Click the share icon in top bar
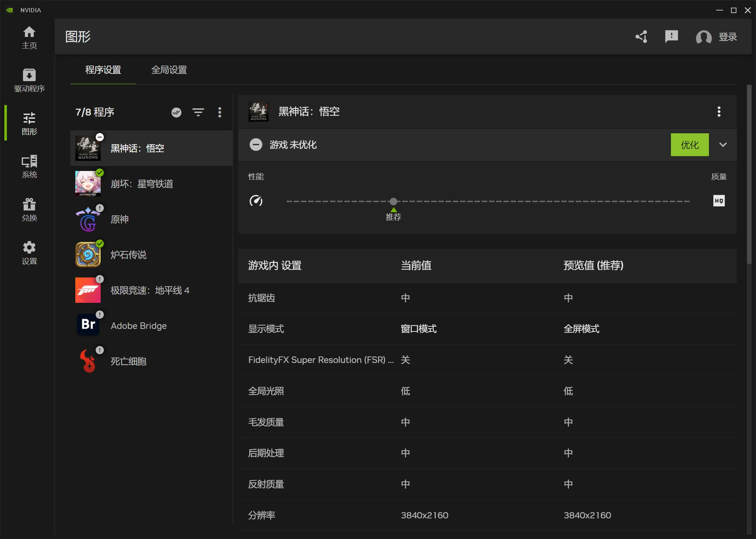The height and width of the screenshot is (539, 756). click(x=641, y=37)
